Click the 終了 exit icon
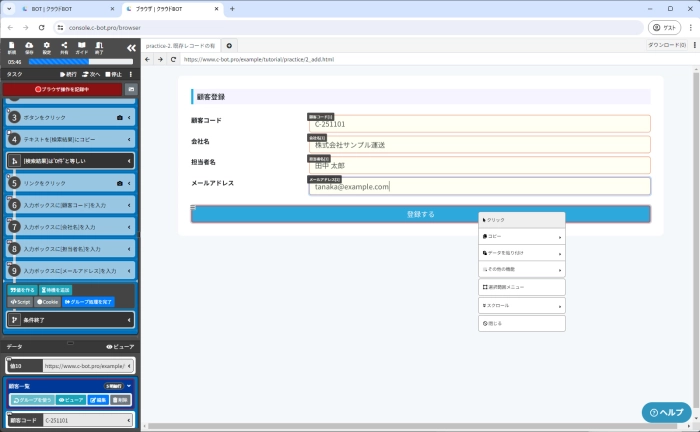 pyautogui.click(x=100, y=47)
